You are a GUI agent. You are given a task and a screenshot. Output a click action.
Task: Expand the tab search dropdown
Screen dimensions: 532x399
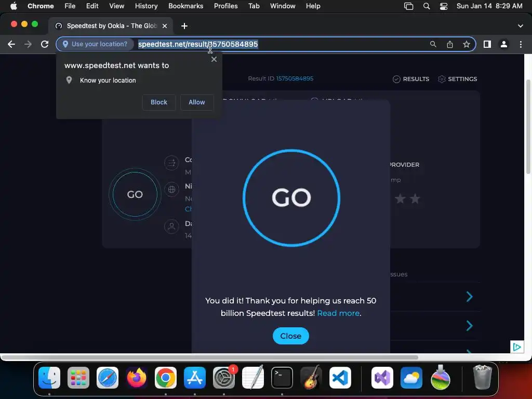point(520,26)
